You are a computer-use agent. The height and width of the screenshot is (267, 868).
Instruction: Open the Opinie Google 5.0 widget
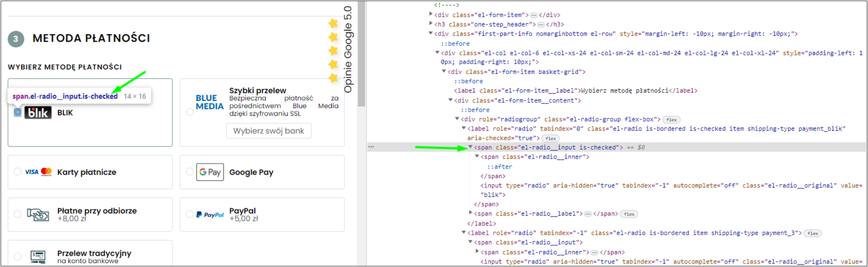click(348, 49)
